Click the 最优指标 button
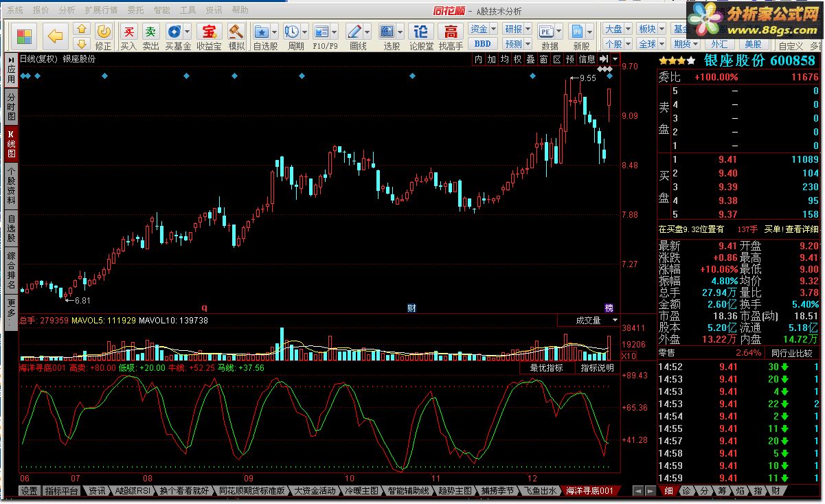Viewport: 825px width, 504px height. coord(547,368)
